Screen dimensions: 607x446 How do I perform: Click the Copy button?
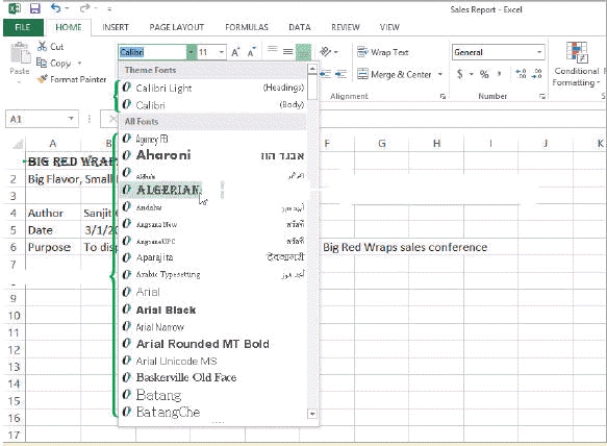click(53, 63)
